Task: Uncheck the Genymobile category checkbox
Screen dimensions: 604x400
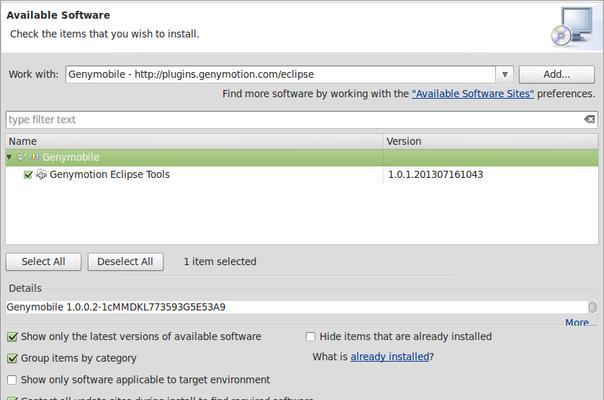Action: pos(21,157)
